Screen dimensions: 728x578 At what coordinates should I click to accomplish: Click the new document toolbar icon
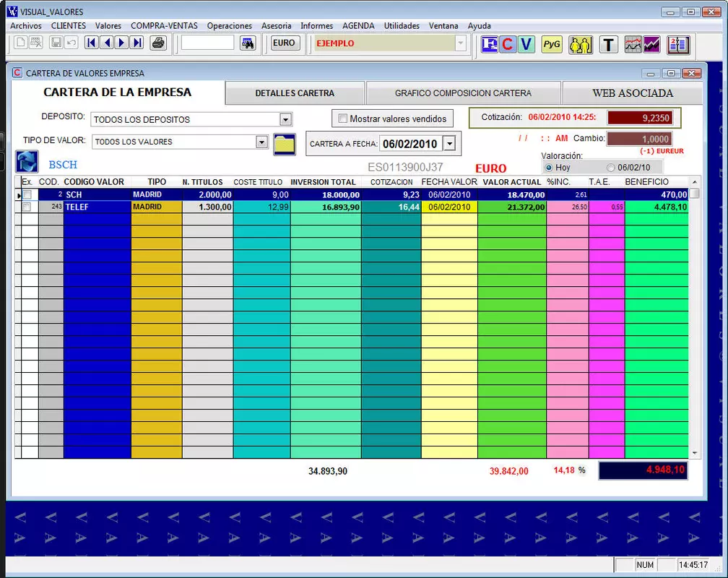click(x=20, y=43)
